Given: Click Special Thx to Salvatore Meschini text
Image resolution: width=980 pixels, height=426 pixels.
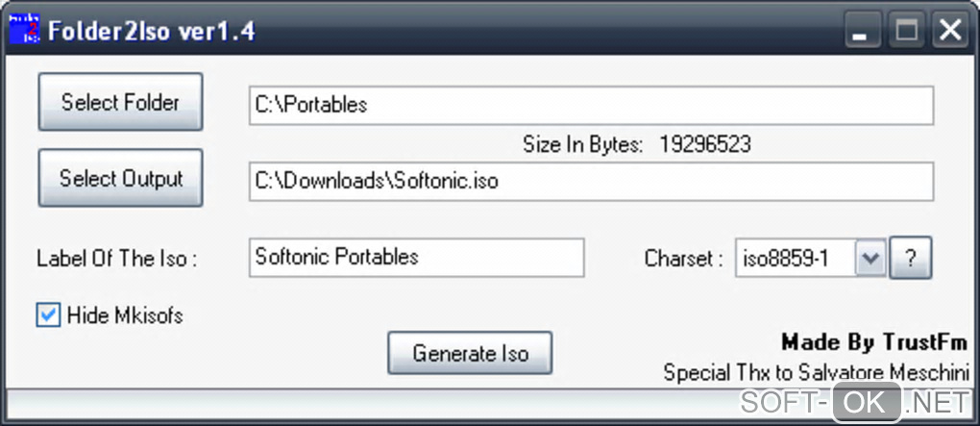Looking at the screenshot, I should click(815, 372).
